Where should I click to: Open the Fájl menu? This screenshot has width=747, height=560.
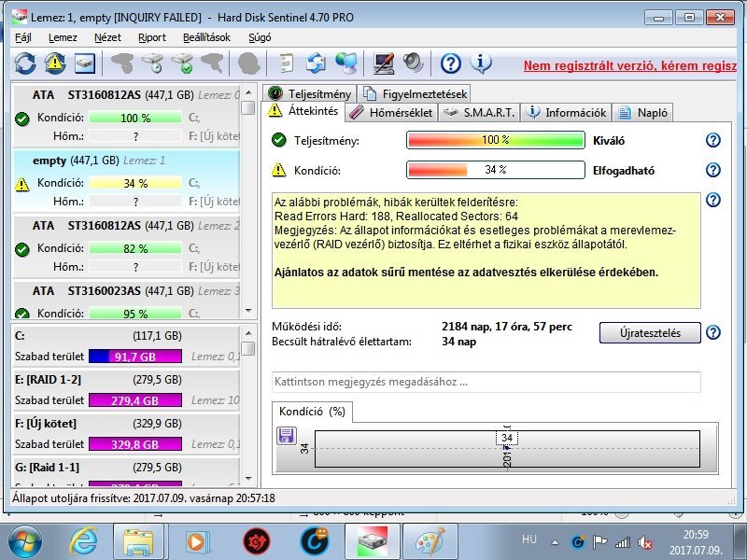pos(22,37)
